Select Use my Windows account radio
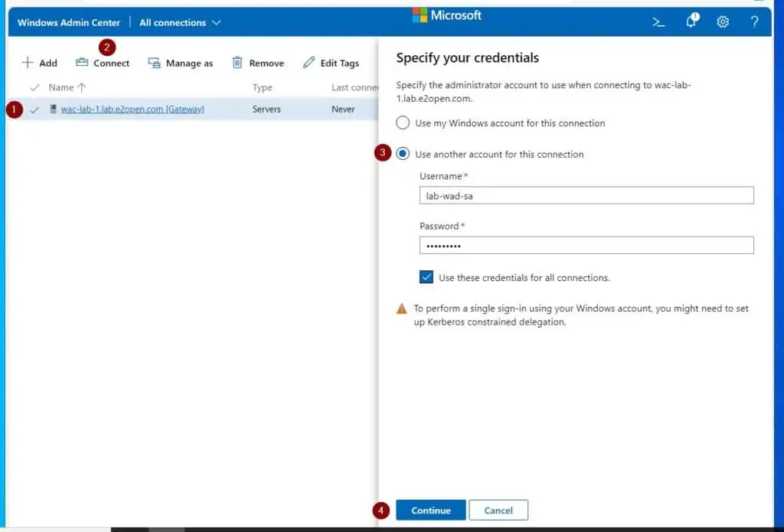784x532 pixels. 403,123
